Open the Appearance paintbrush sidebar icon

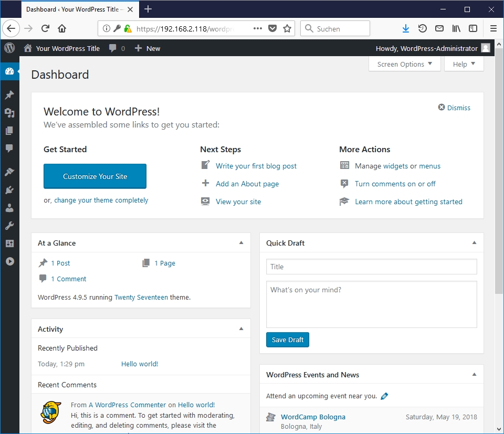[x=9, y=172]
